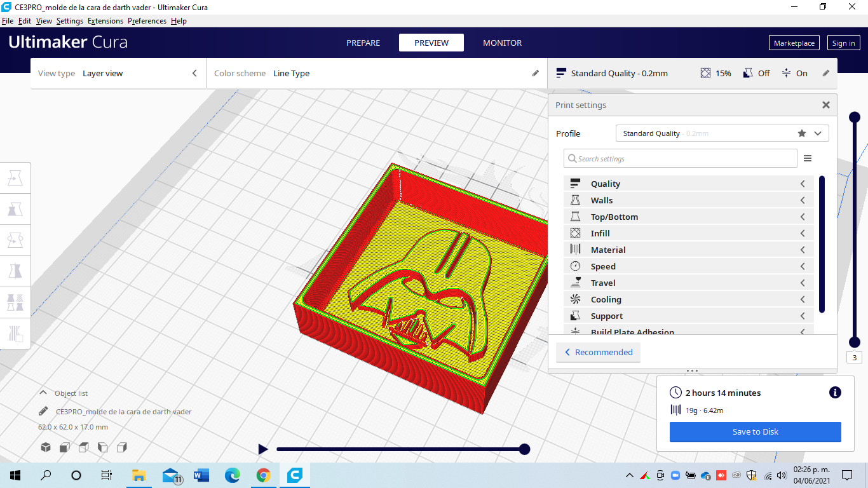Click the upper handle of layer slider

(855, 117)
